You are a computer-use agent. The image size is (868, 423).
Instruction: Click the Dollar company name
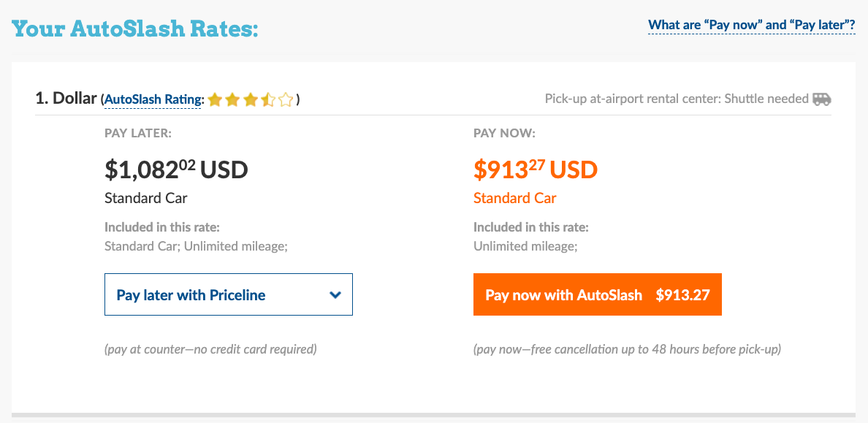75,98
